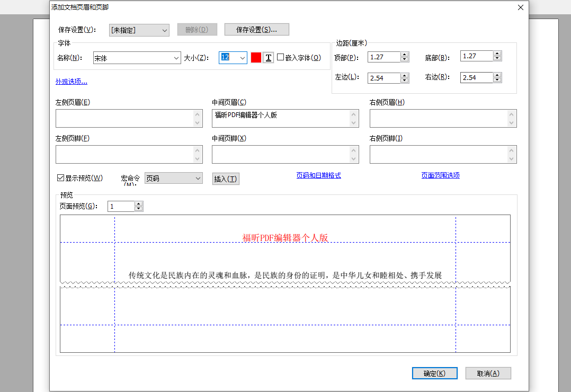
Task: Open the 外观选项 link
Action: 70,81
